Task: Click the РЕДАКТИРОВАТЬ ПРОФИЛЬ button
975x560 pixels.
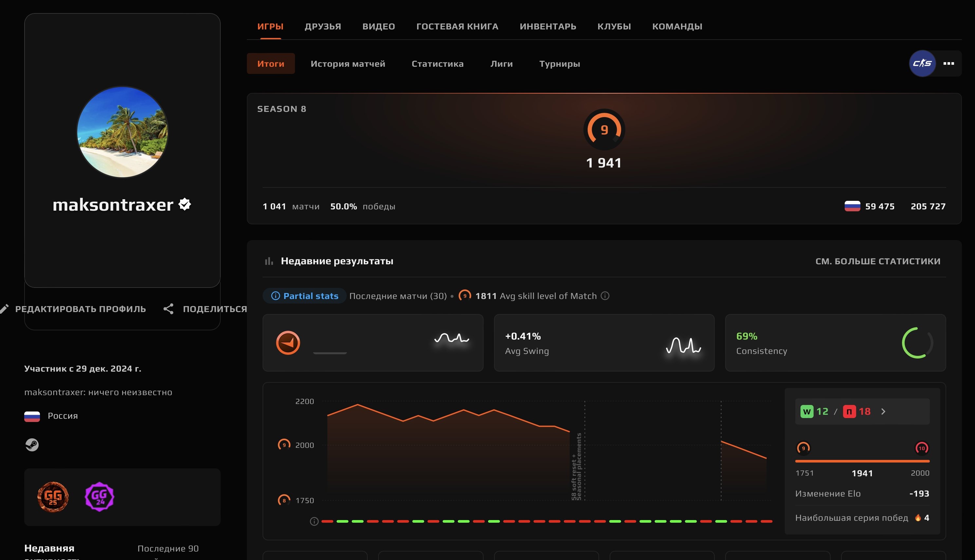Action: (x=81, y=309)
